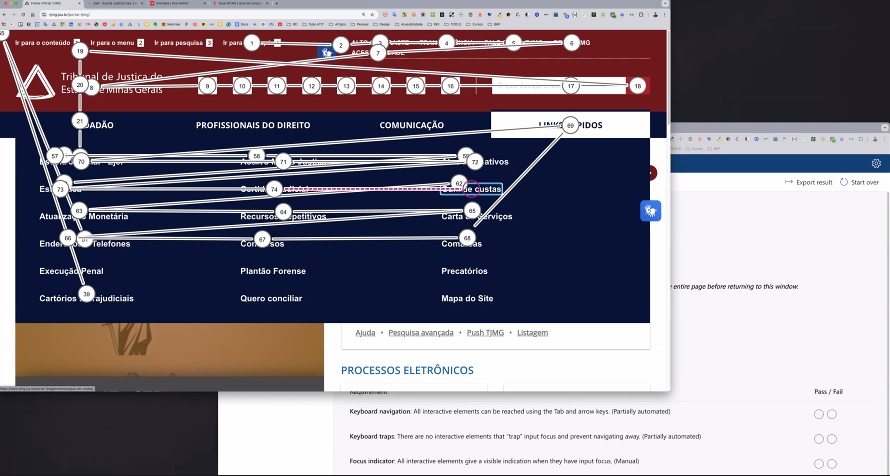Viewport: 890px width, 476px height.
Task: Mark Focus indicator as Fail
Action: point(832,464)
